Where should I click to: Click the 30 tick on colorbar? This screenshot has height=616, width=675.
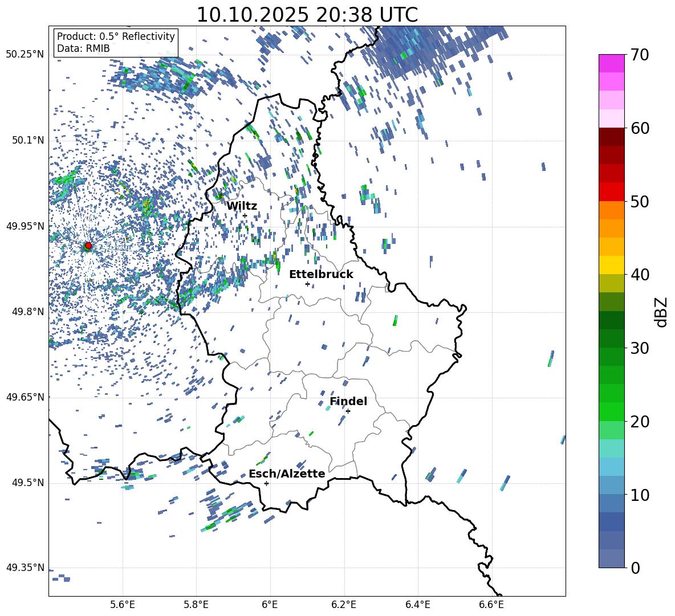639,348
